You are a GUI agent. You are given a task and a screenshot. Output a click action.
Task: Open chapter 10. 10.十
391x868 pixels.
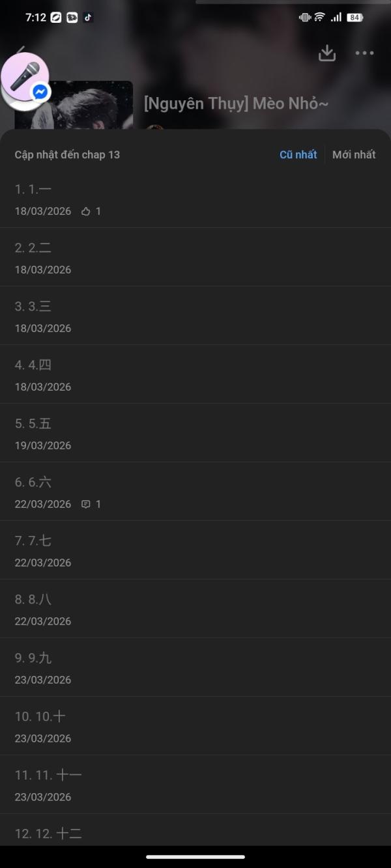click(195, 726)
